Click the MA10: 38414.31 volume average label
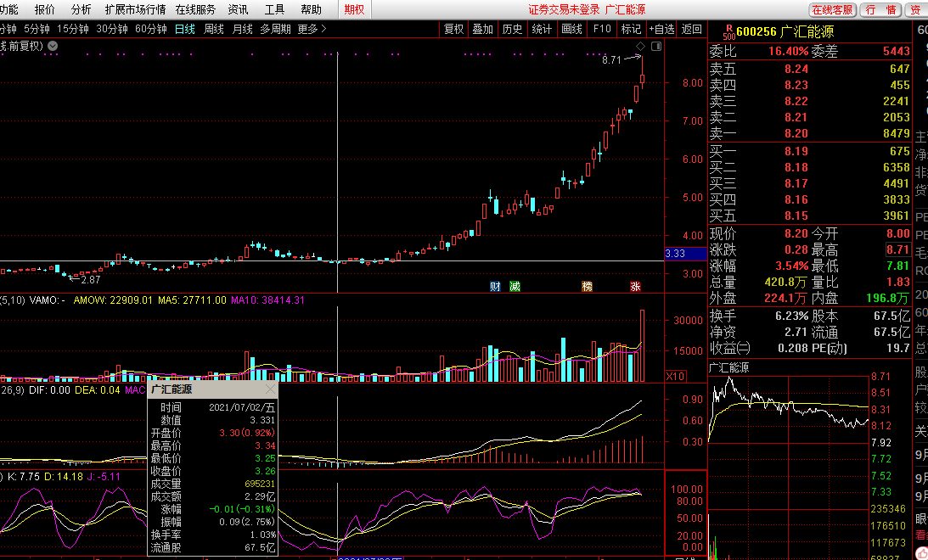This screenshot has width=928, height=560. coord(267,300)
